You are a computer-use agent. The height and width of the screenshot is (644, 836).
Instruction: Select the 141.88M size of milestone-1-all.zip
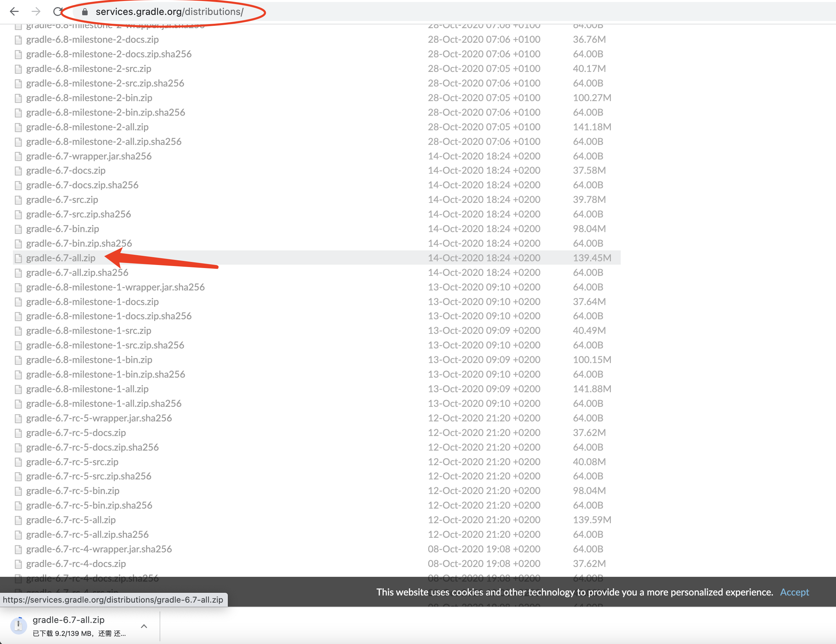(x=592, y=389)
